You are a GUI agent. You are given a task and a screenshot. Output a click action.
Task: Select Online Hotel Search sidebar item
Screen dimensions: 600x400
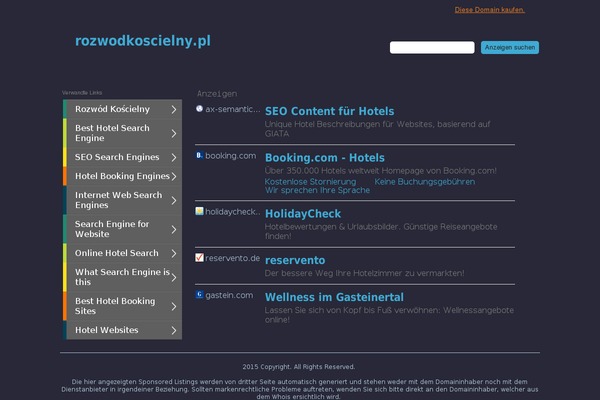[x=122, y=253]
